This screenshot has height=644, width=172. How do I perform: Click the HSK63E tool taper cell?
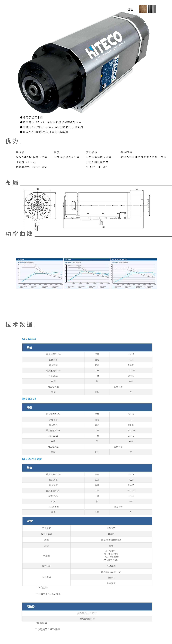[111, 528]
